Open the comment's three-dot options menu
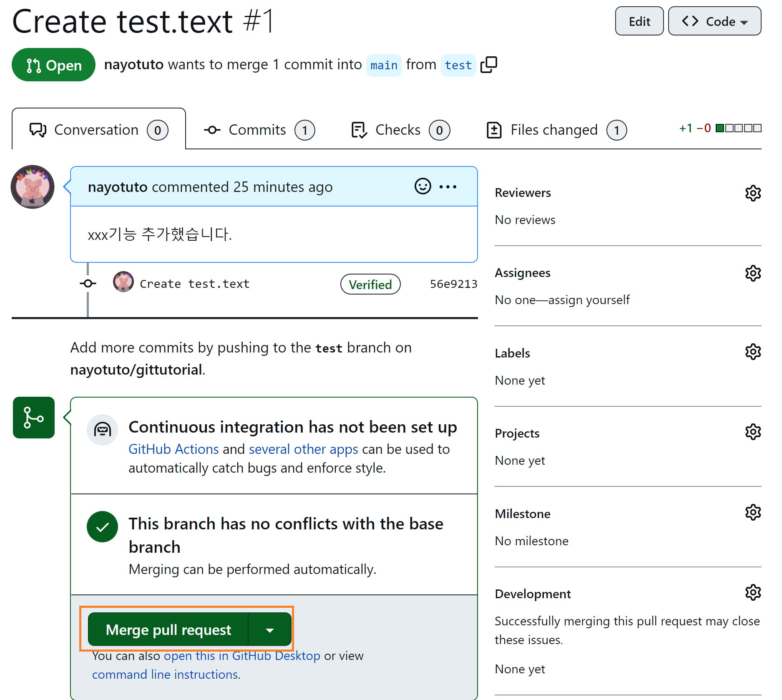 (x=448, y=187)
